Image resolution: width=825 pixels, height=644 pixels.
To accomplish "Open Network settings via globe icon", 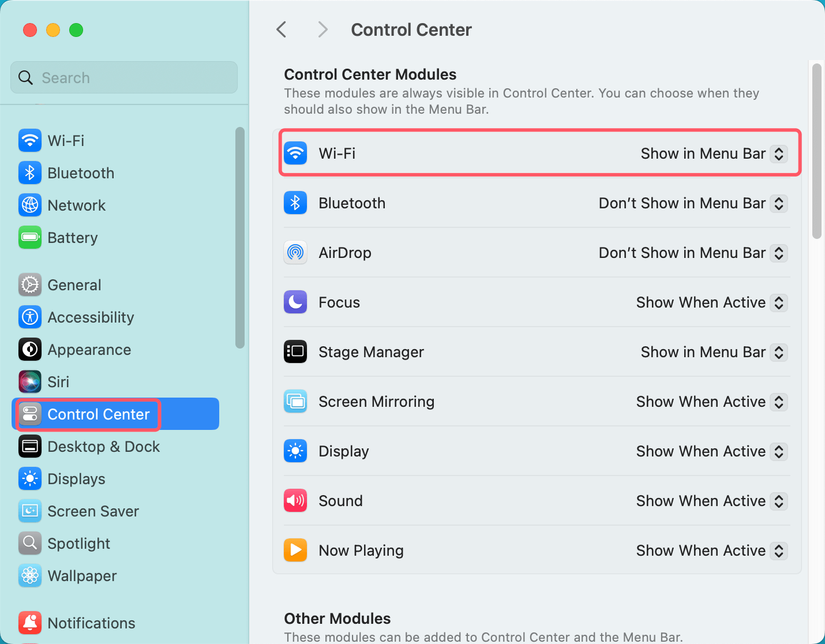I will point(30,205).
